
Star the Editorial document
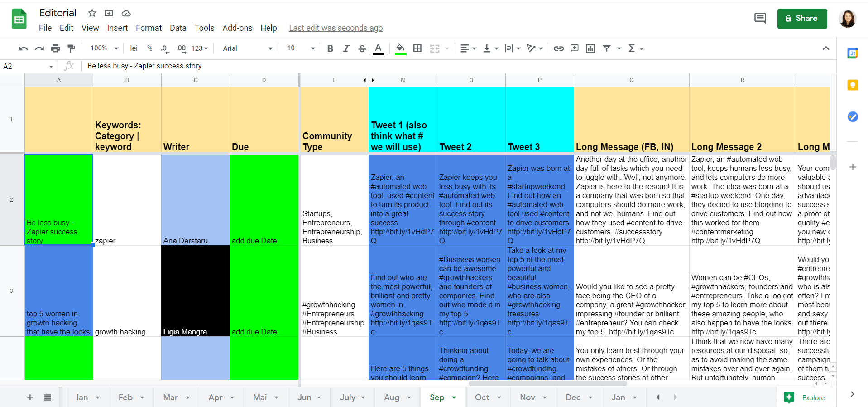92,13
